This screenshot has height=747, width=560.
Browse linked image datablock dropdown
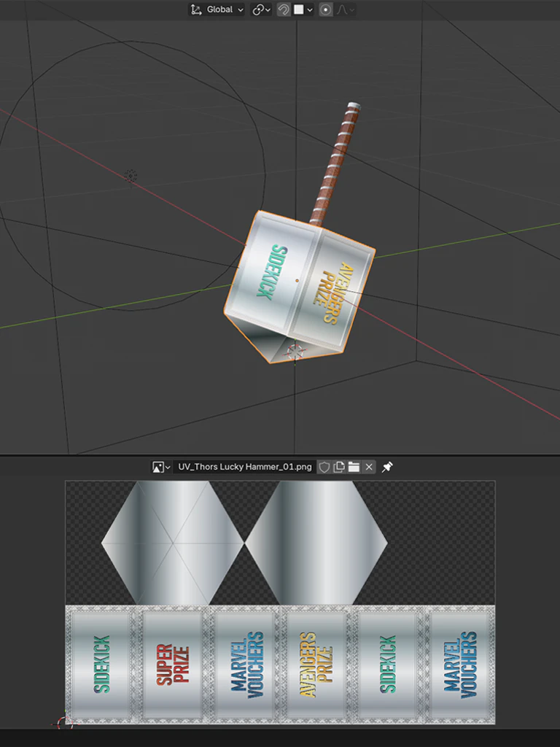pyautogui.click(x=161, y=467)
